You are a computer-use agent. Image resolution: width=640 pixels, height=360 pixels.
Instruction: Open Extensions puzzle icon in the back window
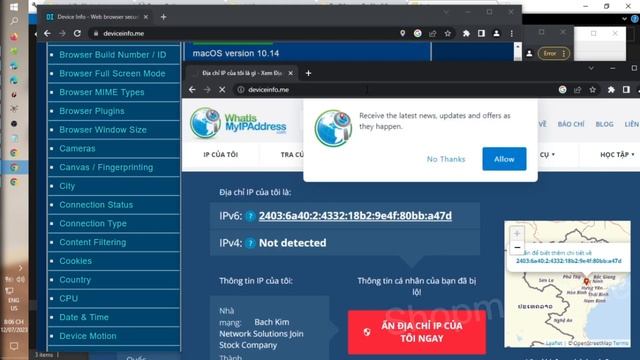click(466, 33)
